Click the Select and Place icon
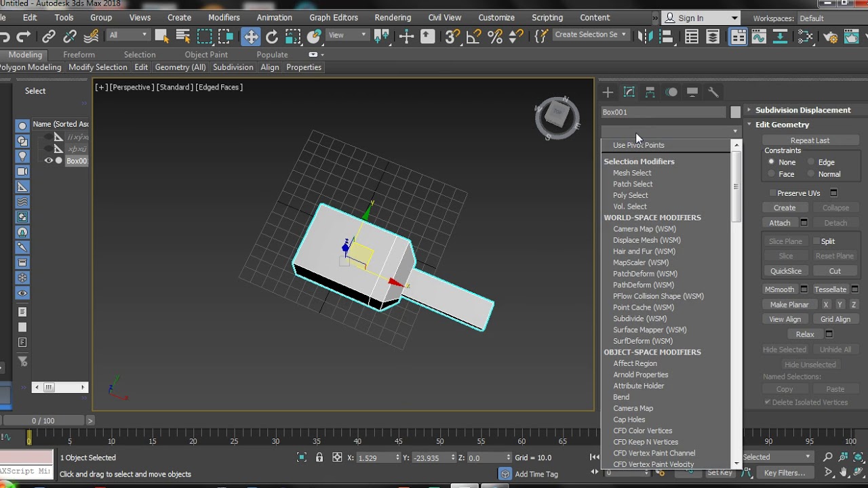The image size is (868, 488). click(314, 37)
